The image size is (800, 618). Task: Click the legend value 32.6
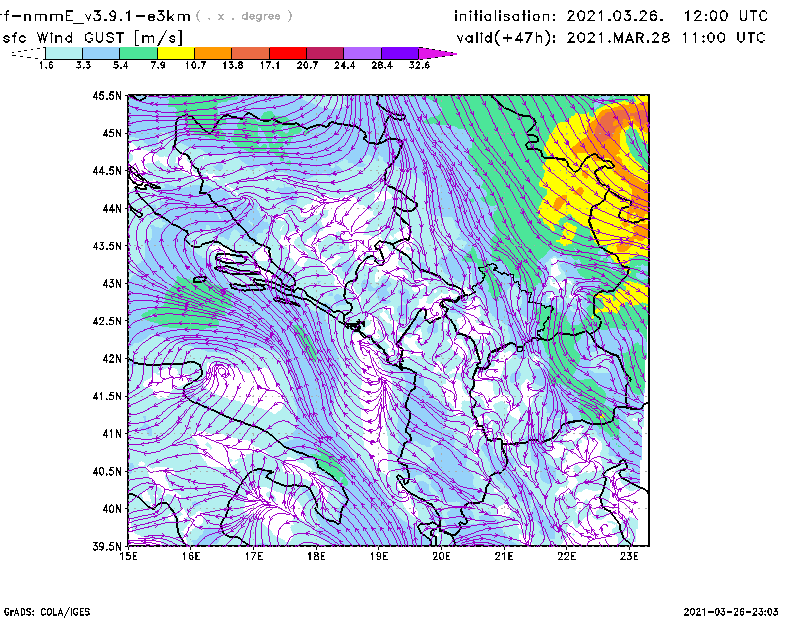(x=419, y=65)
